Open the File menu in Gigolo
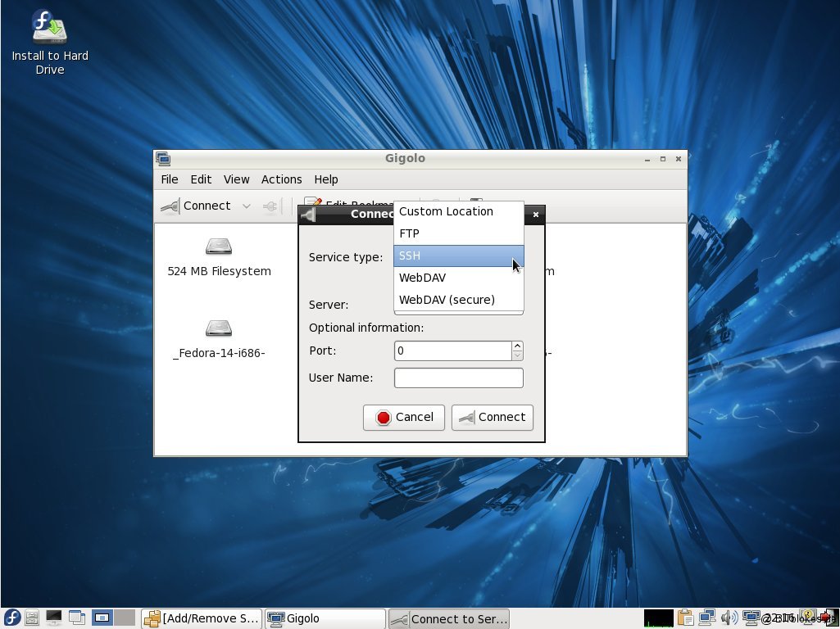The width and height of the screenshot is (840, 629). (170, 179)
